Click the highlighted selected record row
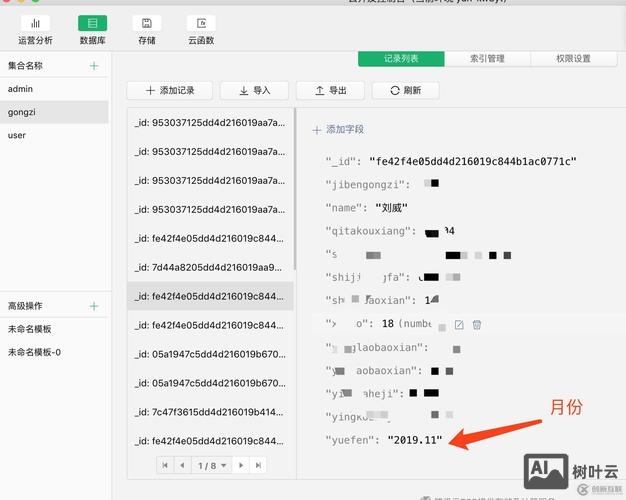The image size is (626, 500). tap(210, 296)
